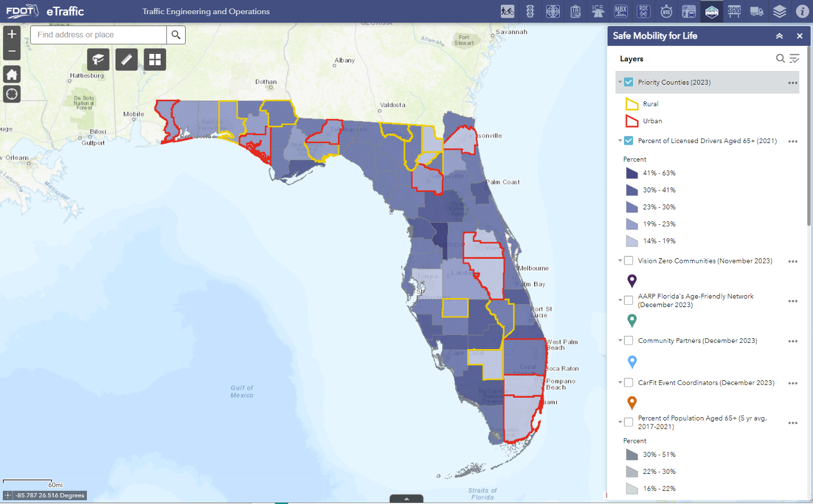Click the measurement ruler tool
This screenshot has width=813, height=504.
pos(127,60)
